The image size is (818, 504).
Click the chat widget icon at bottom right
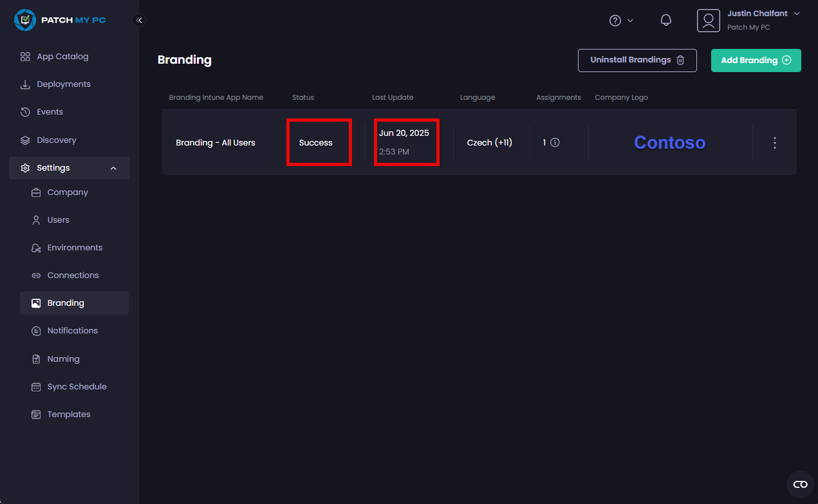pyautogui.click(x=800, y=484)
